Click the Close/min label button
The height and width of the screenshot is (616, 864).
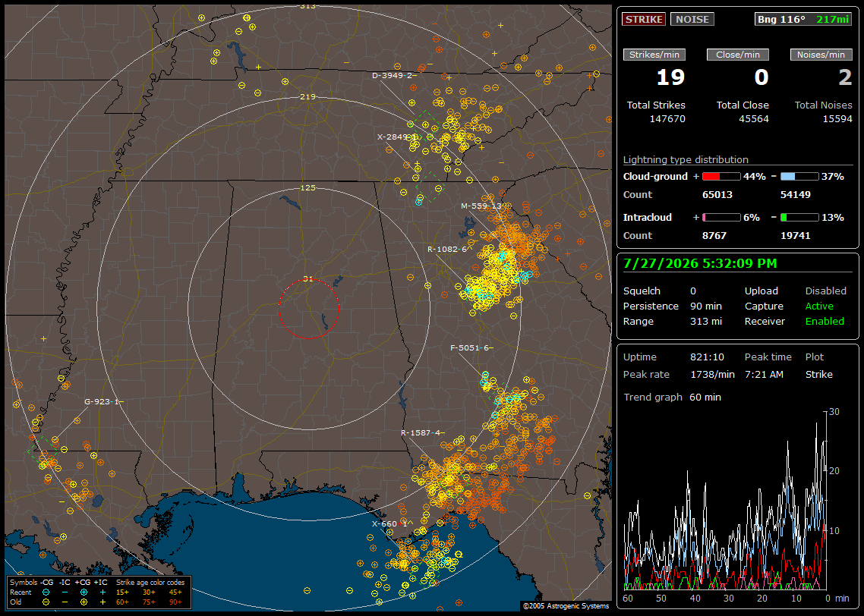[738, 55]
